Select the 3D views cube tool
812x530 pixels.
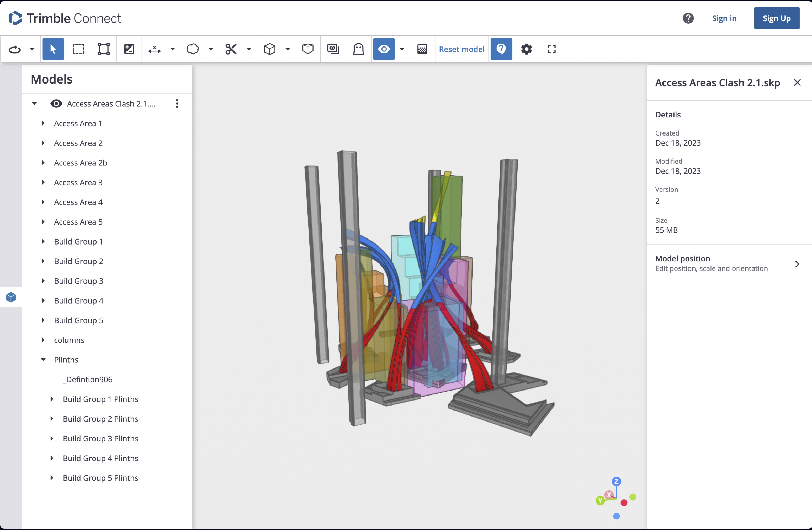click(x=270, y=49)
